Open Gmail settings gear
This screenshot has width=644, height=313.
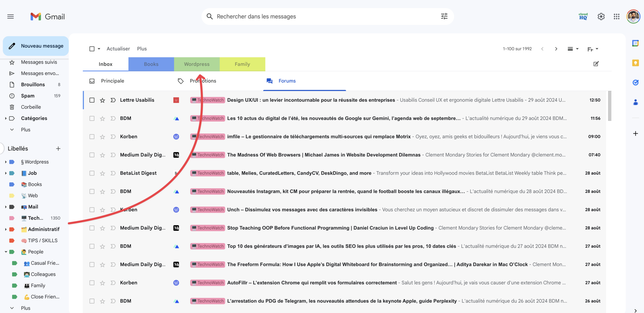(x=601, y=16)
